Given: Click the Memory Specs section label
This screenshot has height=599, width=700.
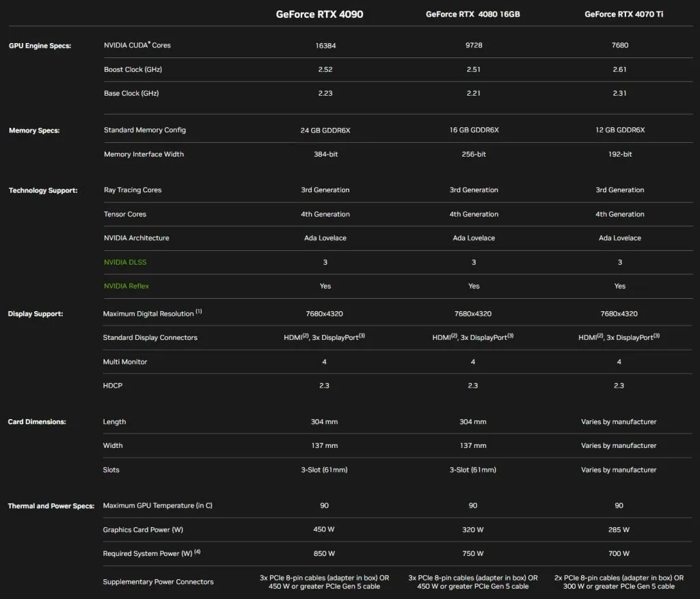Looking at the screenshot, I should (x=34, y=130).
